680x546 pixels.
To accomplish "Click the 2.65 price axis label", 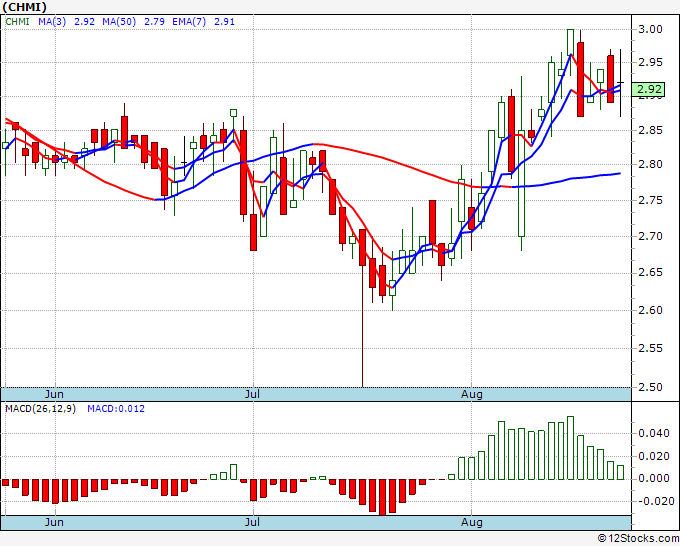I will point(651,272).
